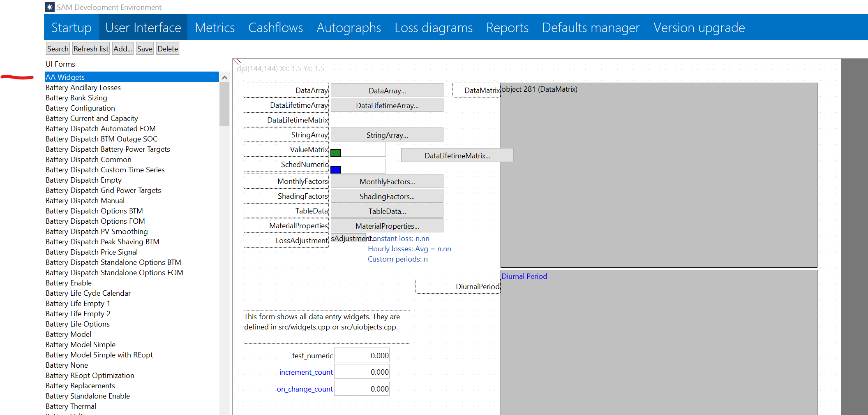The image size is (868, 415).
Task: Select the Battery Model form
Action: [x=68, y=334]
